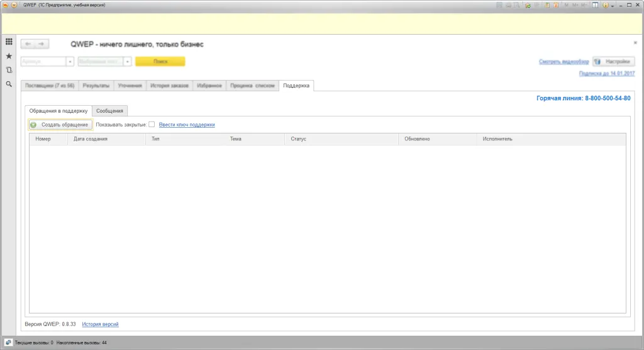This screenshot has height=350, width=644.
Task: Click the 1C logo icon in title bar
Action: point(5,5)
